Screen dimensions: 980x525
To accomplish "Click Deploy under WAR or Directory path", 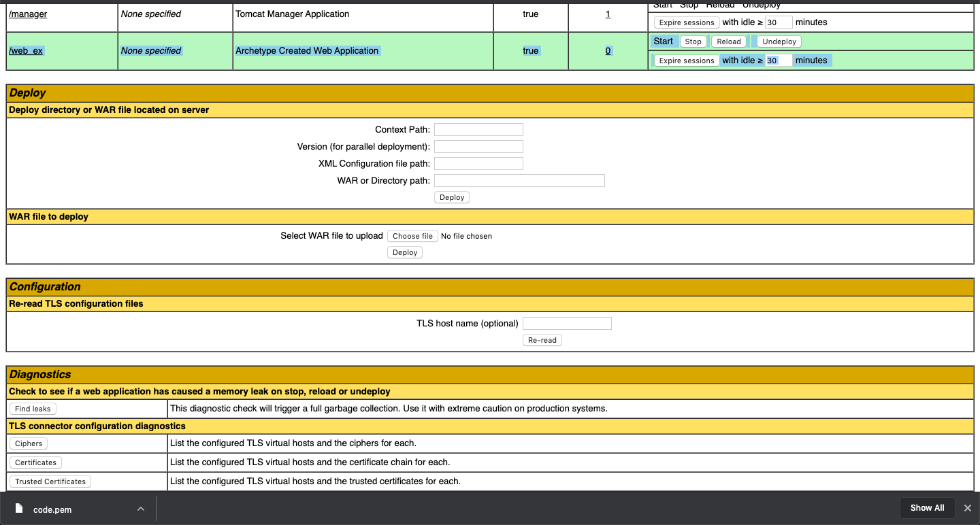I will 451,197.
